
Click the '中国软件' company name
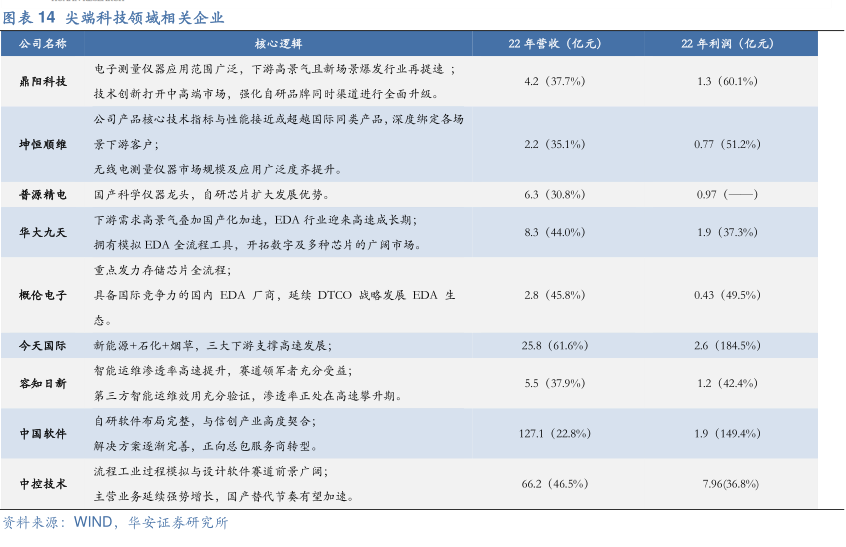[43, 433]
